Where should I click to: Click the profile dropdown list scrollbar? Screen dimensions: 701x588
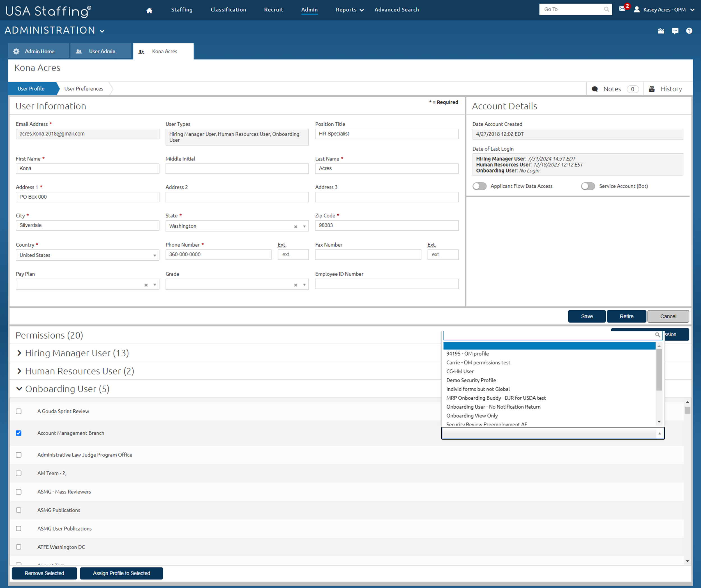(659, 370)
